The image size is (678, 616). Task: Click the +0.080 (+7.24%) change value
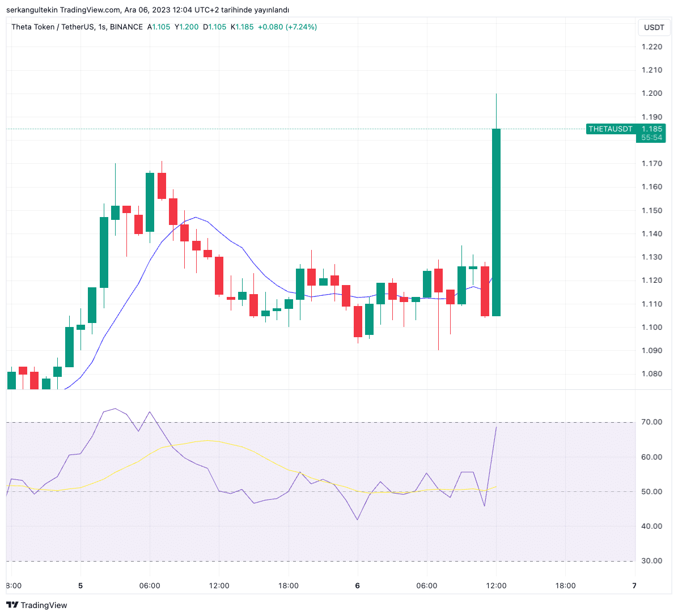point(287,27)
